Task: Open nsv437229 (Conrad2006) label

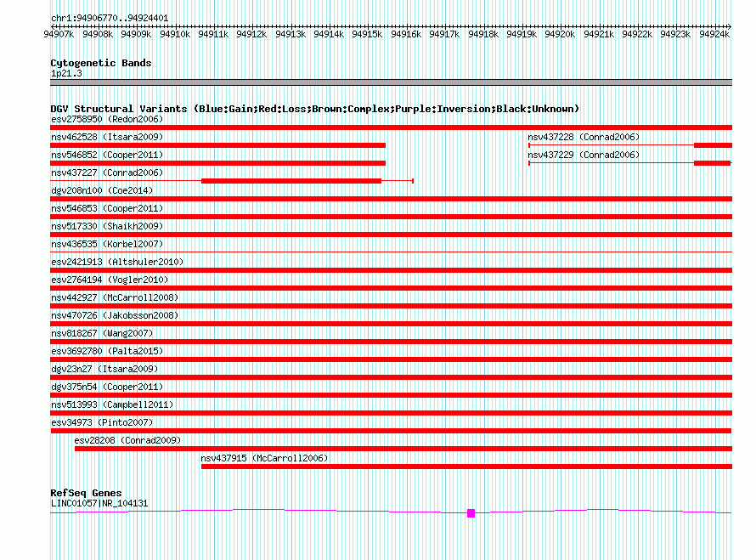Action: click(584, 155)
